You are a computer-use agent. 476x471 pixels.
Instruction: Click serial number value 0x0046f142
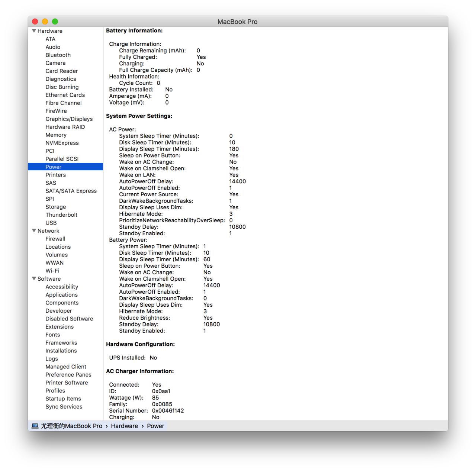pyautogui.click(x=168, y=411)
